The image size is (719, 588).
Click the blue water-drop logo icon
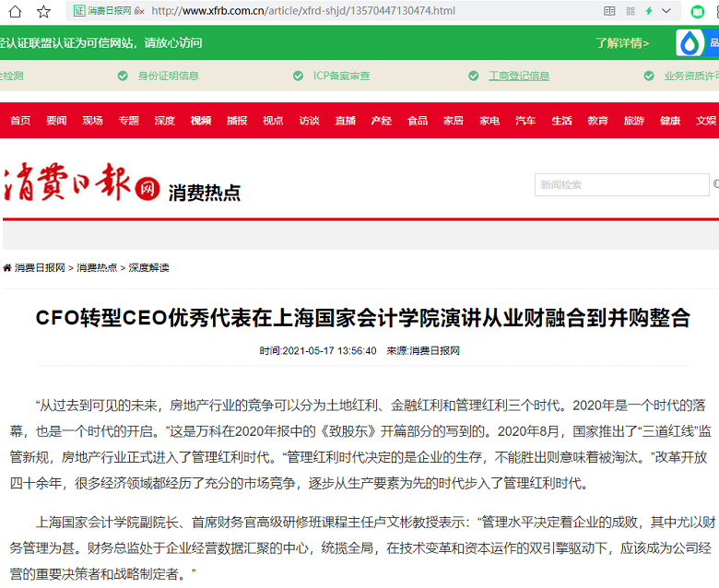click(690, 43)
